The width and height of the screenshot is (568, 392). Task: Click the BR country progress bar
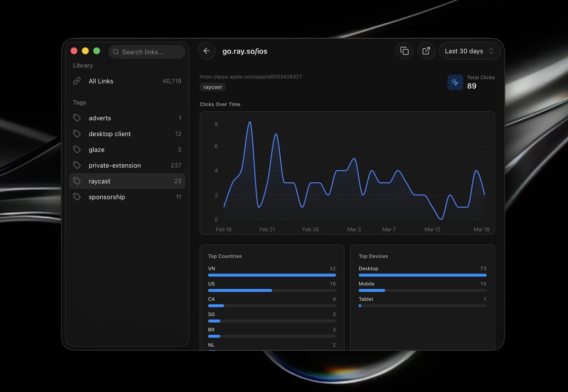tap(272, 336)
